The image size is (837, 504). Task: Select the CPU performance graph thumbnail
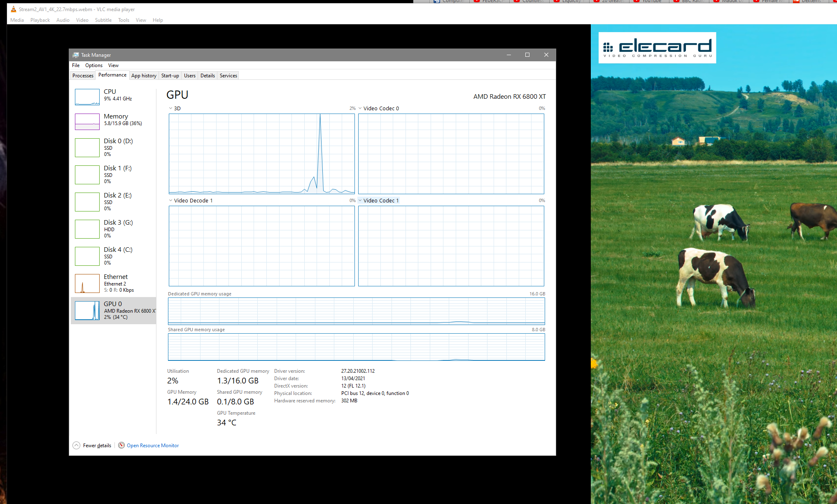tap(87, 97)
